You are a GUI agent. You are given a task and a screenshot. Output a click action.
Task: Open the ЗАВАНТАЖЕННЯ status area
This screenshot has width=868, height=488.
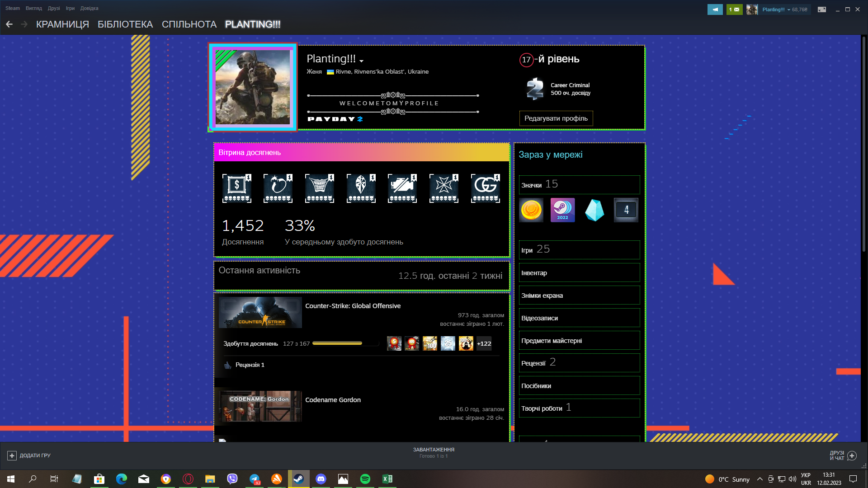click(434, 453)
